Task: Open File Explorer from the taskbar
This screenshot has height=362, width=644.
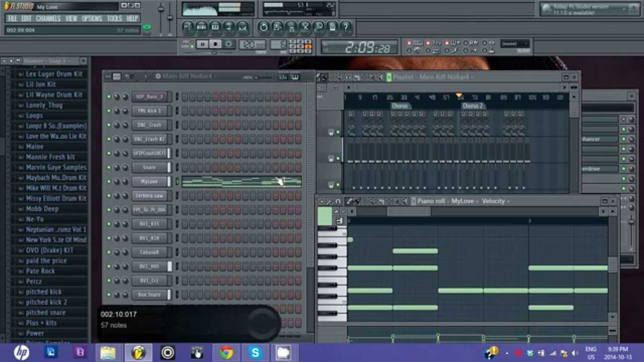Action: 108,353
